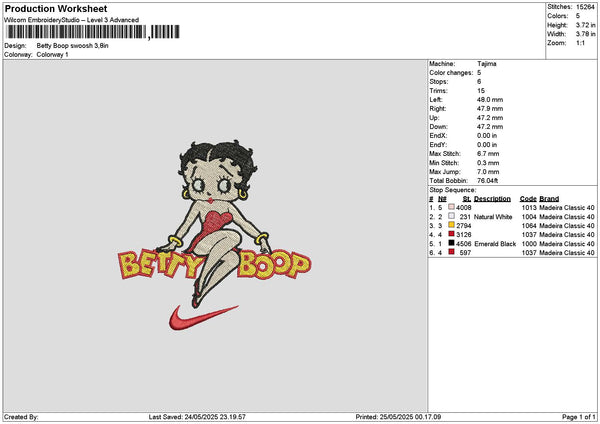Click the Betty Boop embroidery design preview

[x=214, y=234]
